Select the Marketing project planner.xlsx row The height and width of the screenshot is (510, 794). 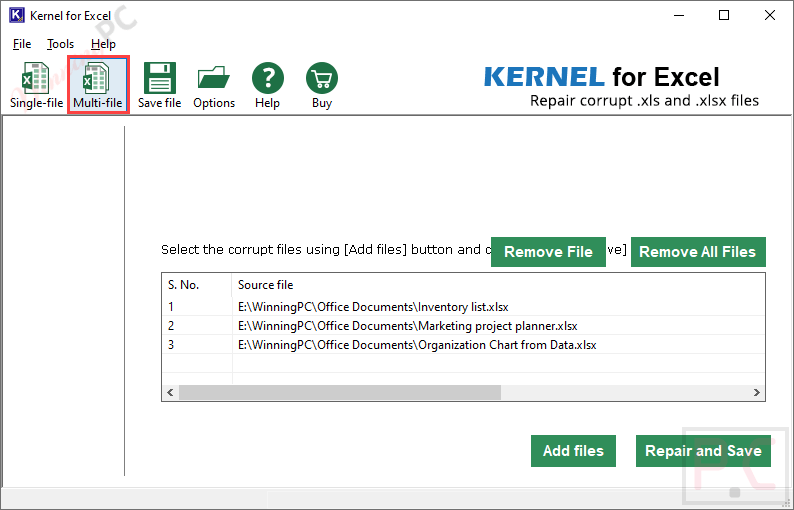pyautogui.click(x=463, y=326)
